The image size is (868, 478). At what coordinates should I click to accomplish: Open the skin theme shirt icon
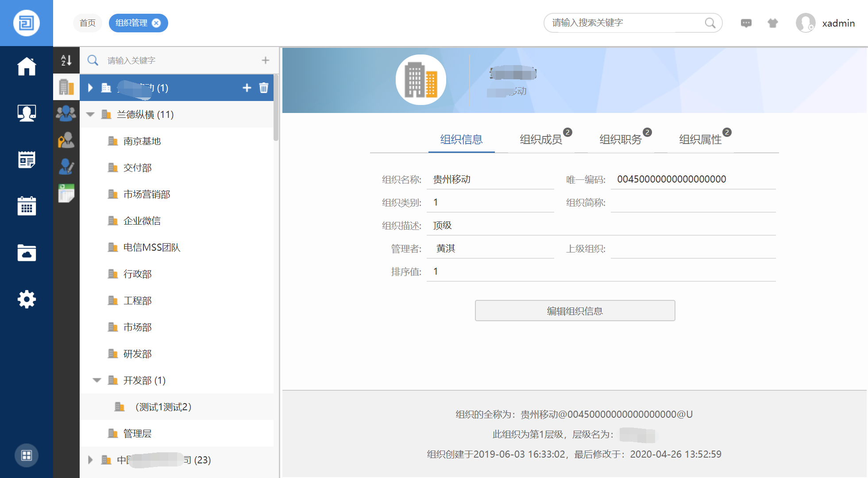pos(773,23)
